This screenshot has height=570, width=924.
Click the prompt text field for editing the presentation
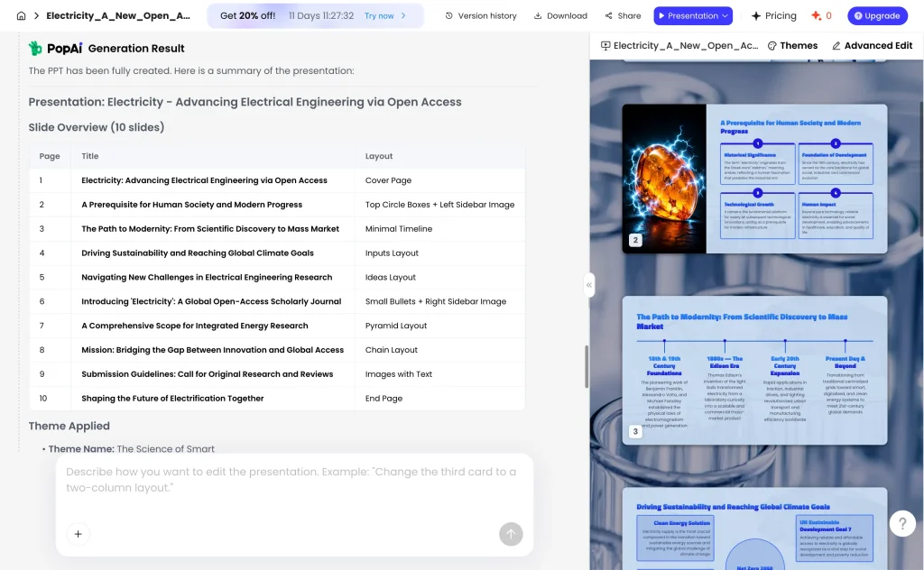pos(294,480)
